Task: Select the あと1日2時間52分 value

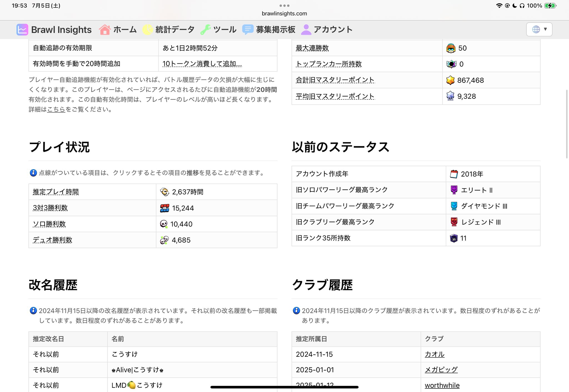Action: tap(190, 48)
